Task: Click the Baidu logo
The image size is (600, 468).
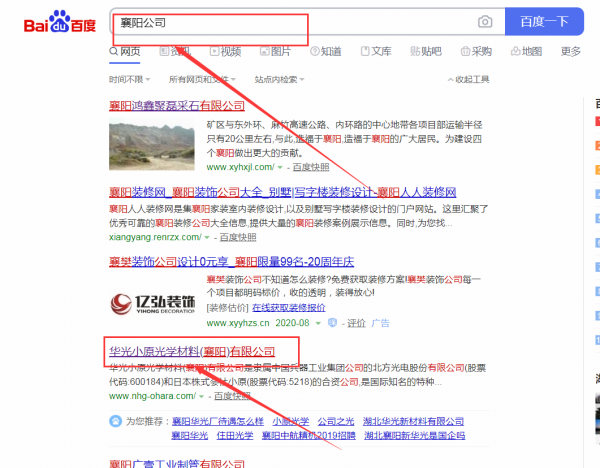Action: click(x=60, y=22)
